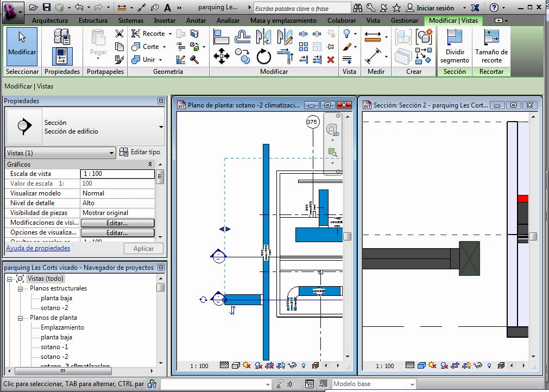Delete selection with the red X icon
This screenshot has height=392, width=549.
click(331, 60)
